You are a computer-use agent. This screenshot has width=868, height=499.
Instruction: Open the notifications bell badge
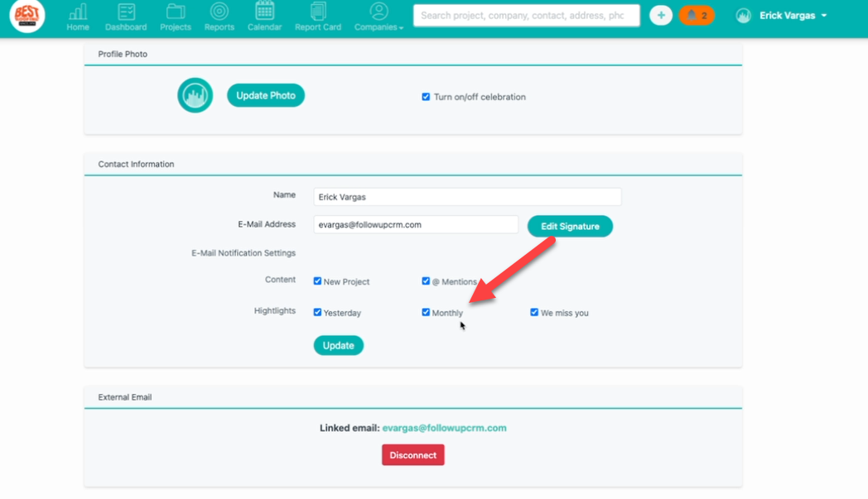click(x=697, y=16)
